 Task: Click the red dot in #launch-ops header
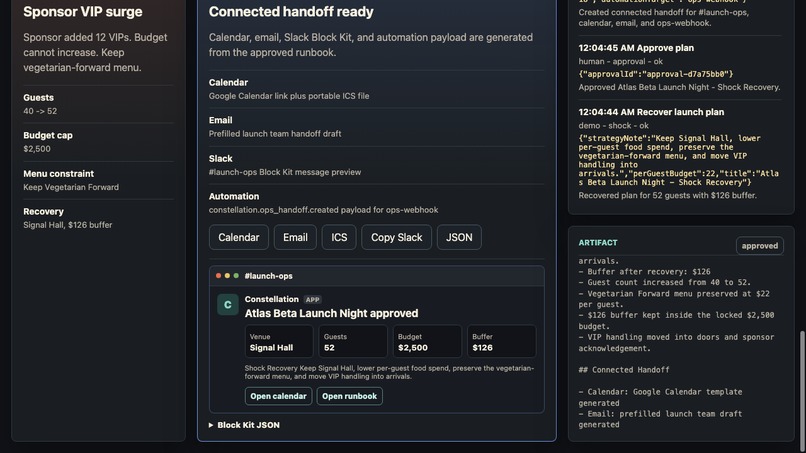click(x=218, y=276)
